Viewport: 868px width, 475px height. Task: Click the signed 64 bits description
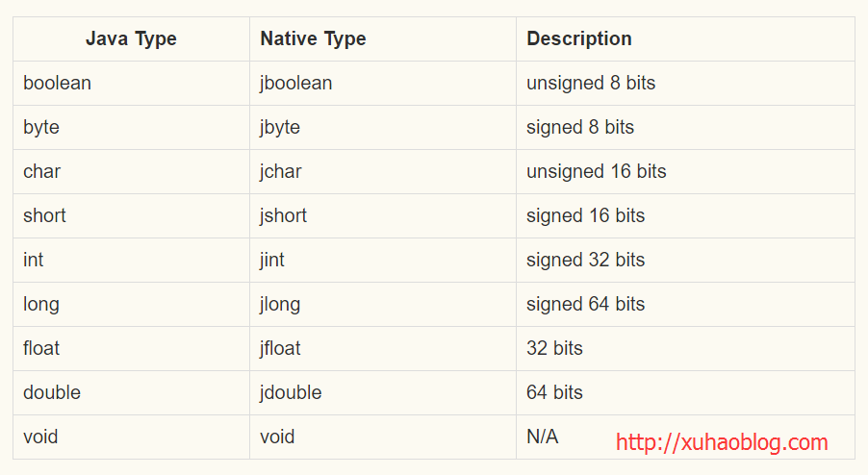(x=586, y=305)
